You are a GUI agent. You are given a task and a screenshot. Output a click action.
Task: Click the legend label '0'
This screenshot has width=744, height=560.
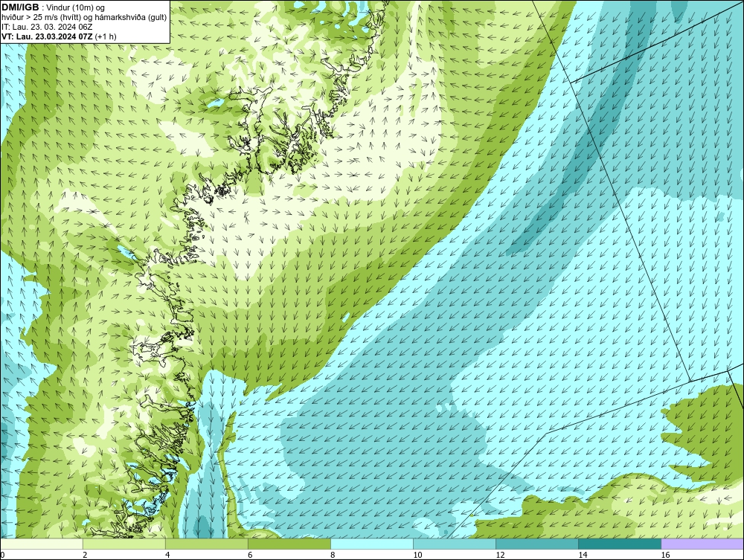(x=2, y=555)
